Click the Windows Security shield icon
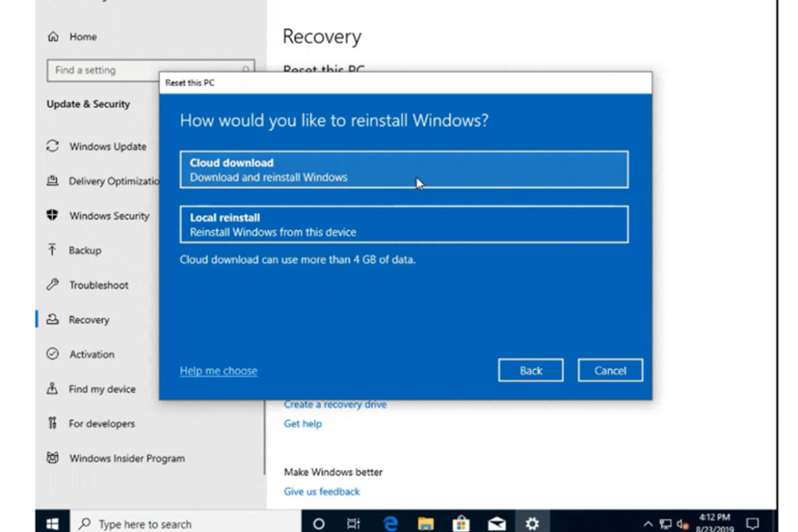This screenshot has height=532, width=798. [x=53, y=216]
